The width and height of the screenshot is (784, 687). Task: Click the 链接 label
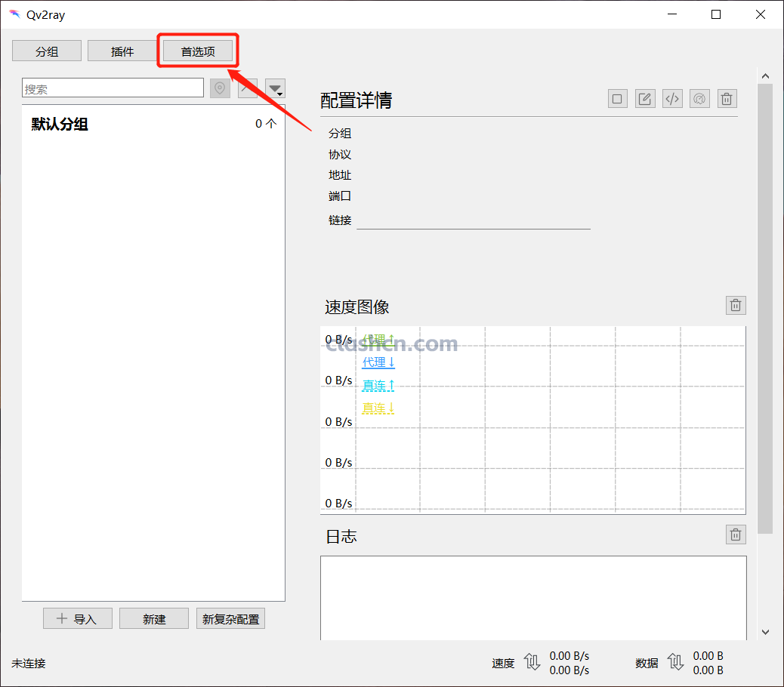tap(340, 220)
